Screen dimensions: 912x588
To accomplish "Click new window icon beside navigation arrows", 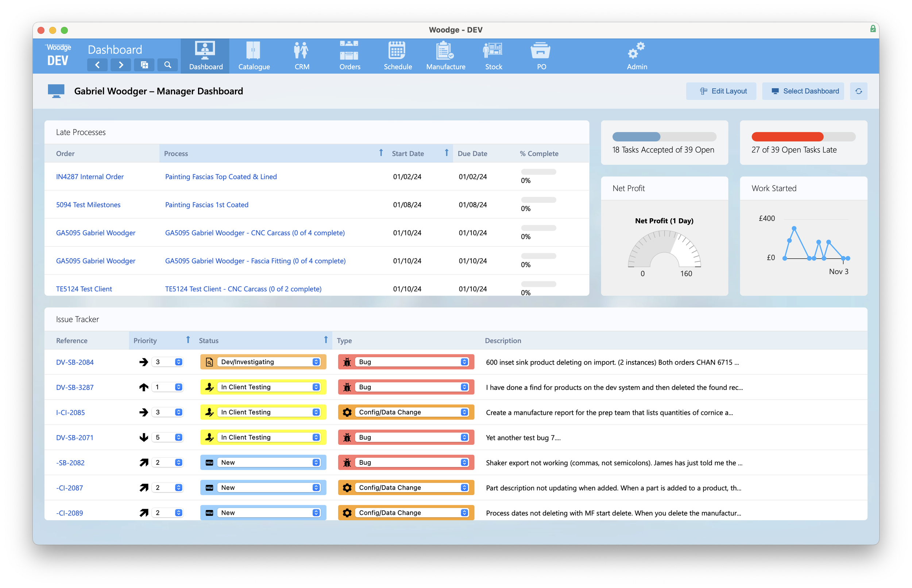I will coord(144,65).
